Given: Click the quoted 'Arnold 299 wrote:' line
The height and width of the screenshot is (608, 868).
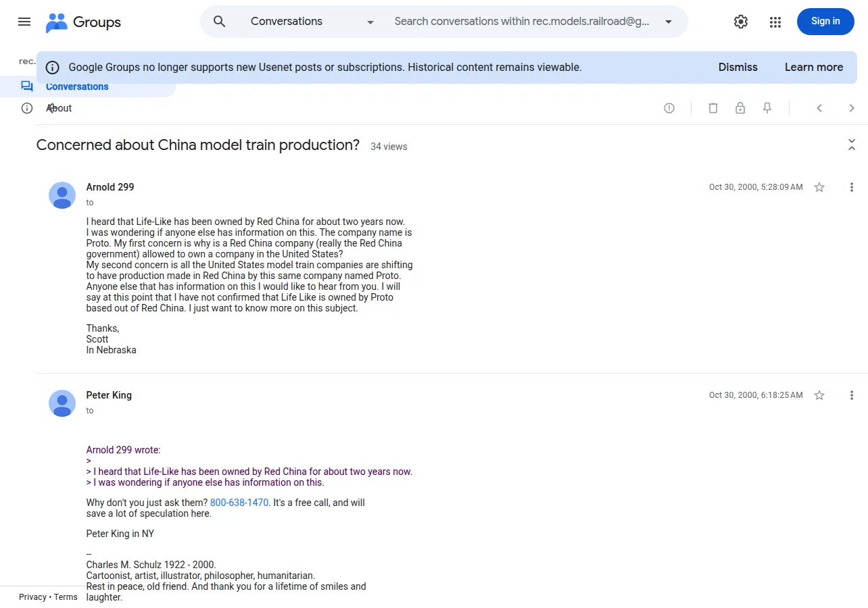Looking at the screenshot, I should (x=124, y=450).
